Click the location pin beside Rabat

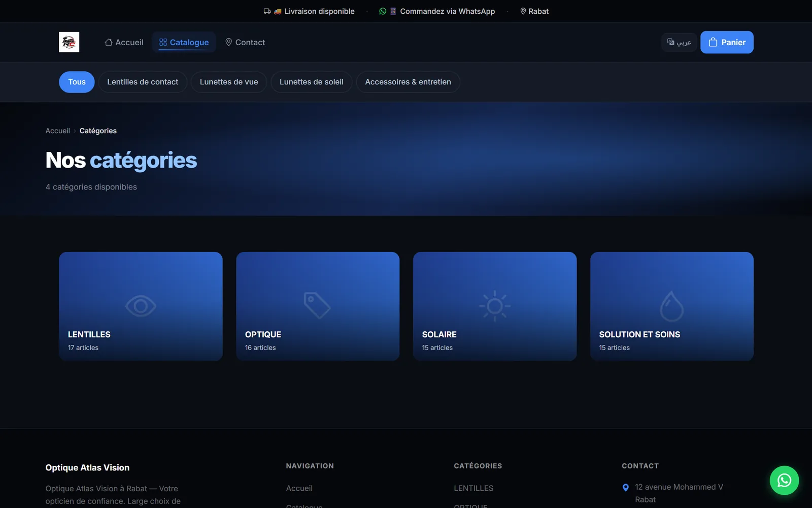[523, 11]
